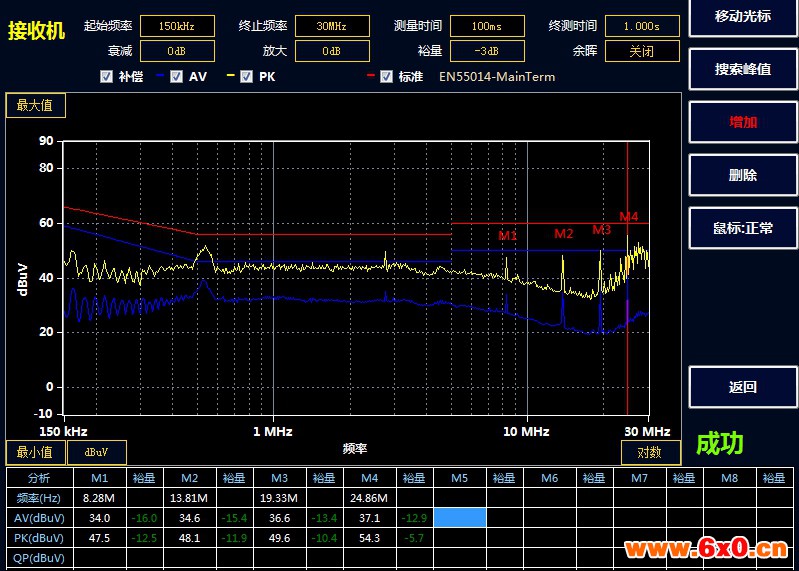Click the QP(dBuV) row label
This screenshot has height=571, width=799.
coord(39,558)
